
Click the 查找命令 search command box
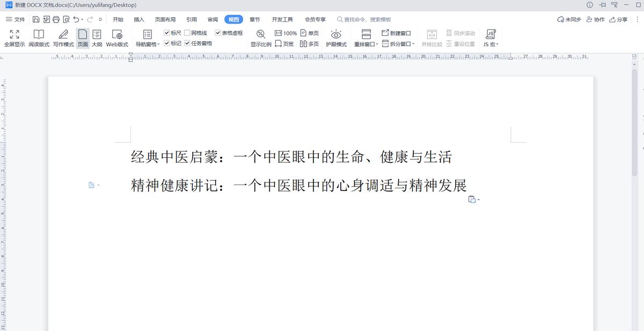point(365,19)
